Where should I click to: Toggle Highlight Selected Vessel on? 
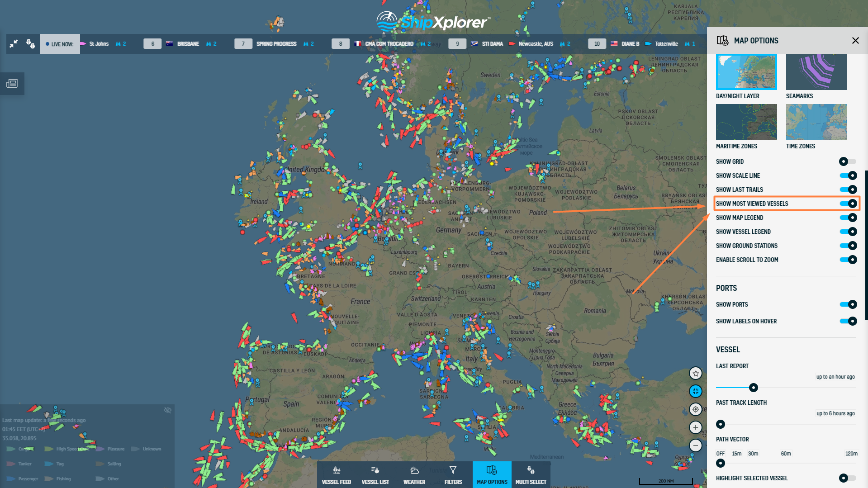point(847,478)
